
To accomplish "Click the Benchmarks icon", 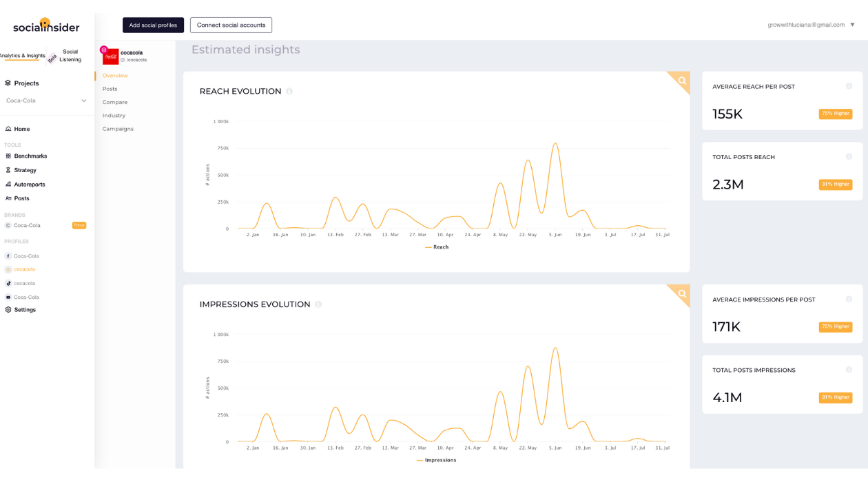I will [8, 156].
